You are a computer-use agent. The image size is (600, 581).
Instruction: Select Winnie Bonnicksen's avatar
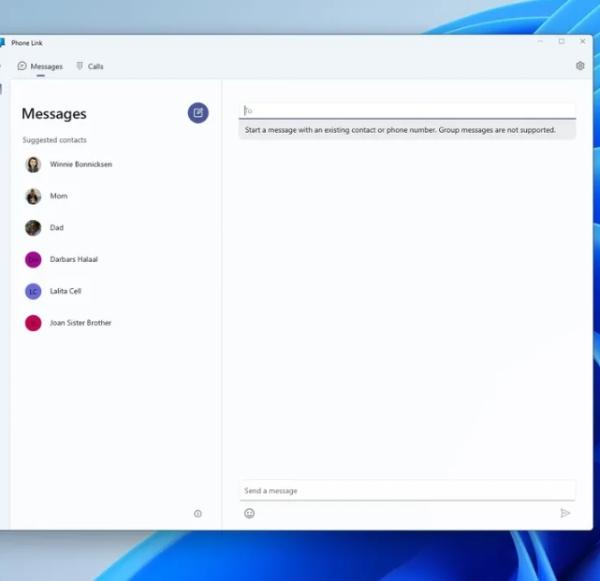pyautogui.click(x=33, y=165)
